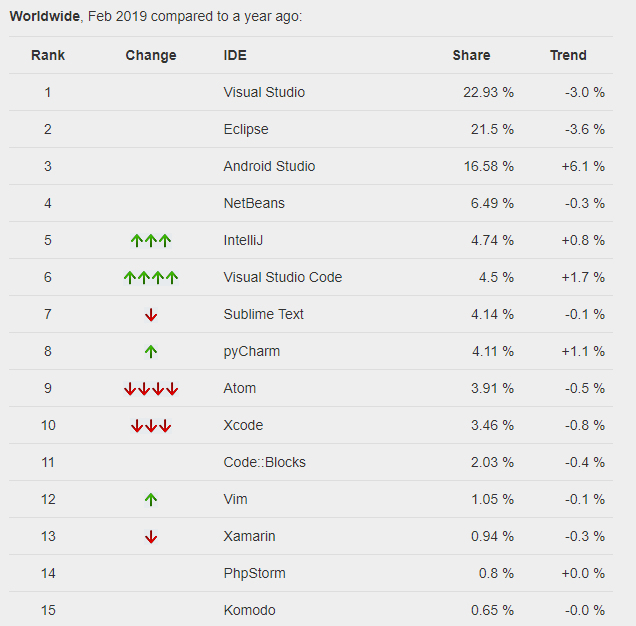The width and height of the screenshot is (636, 626).
Task: Click the IDE column header
Action: 235,55
